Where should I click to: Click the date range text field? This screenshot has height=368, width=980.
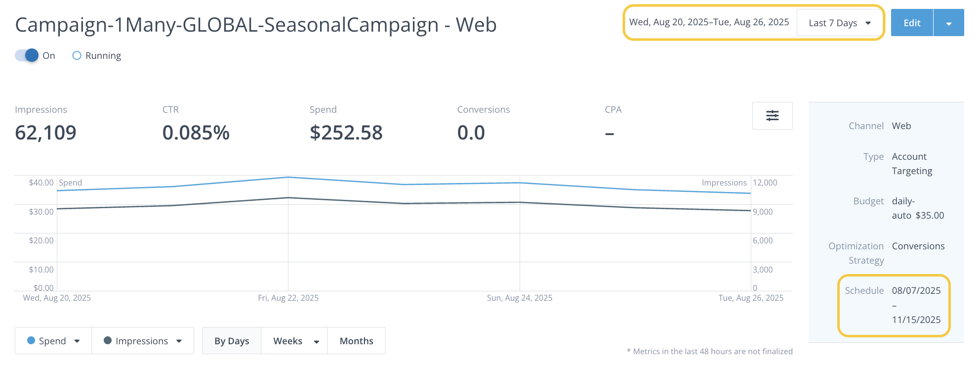pos(709,22)
